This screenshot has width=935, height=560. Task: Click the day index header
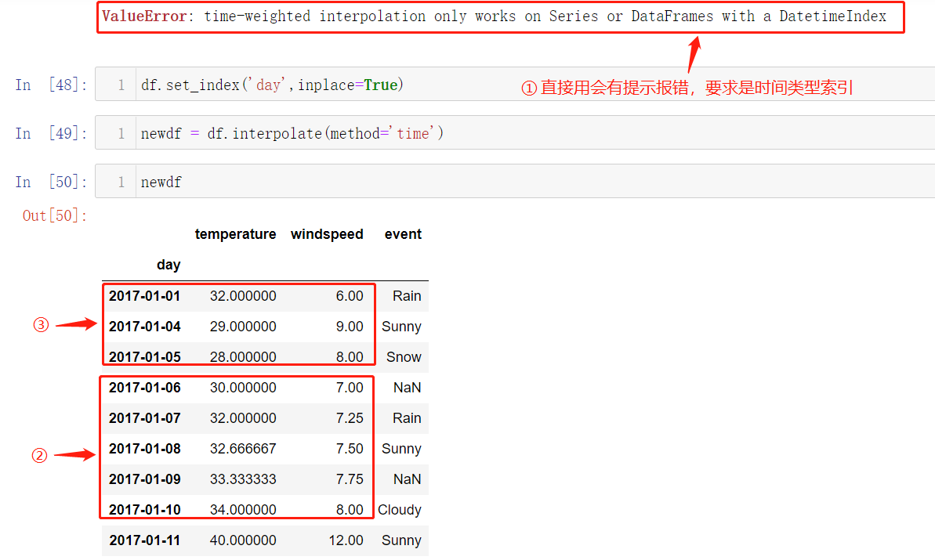pos(169,265)
